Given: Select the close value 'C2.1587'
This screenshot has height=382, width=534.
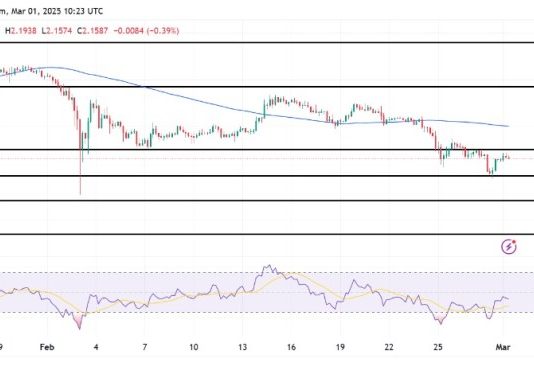Looking at the screenshot, I should (x=92, y=31).
